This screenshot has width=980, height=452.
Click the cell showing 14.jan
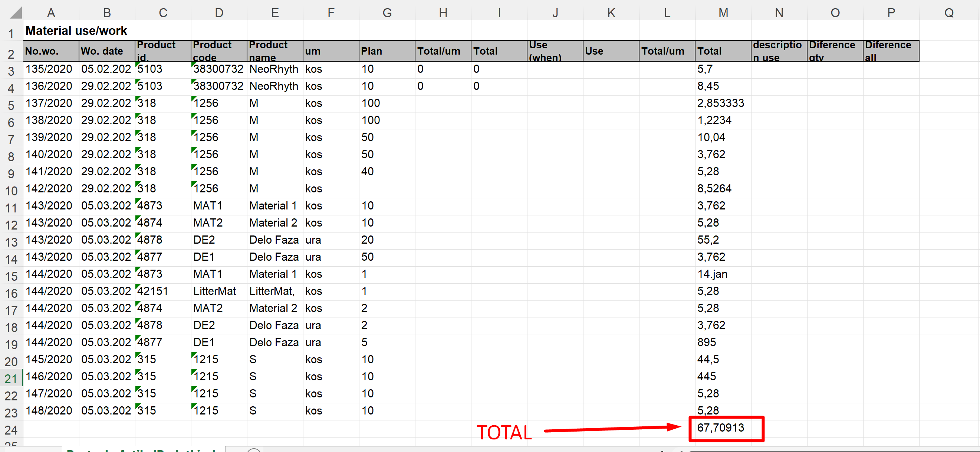coord(712,274)
